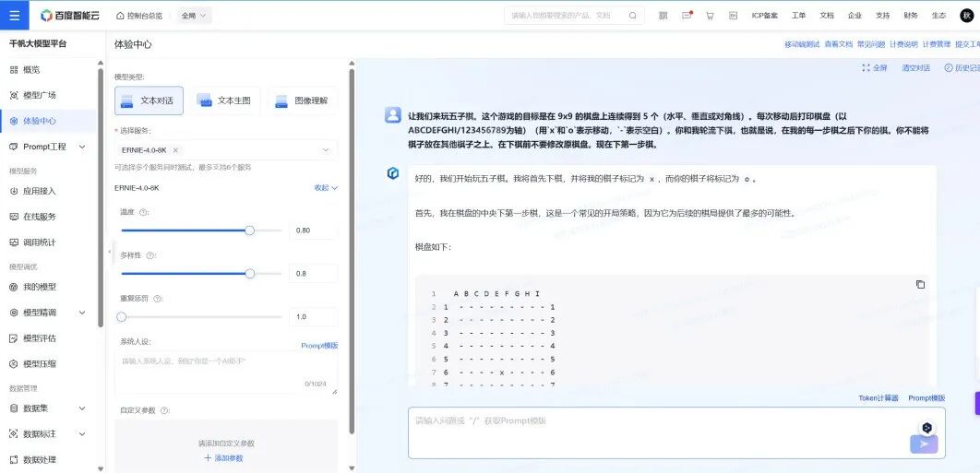Click the 常见问题 link

[870, 44]
